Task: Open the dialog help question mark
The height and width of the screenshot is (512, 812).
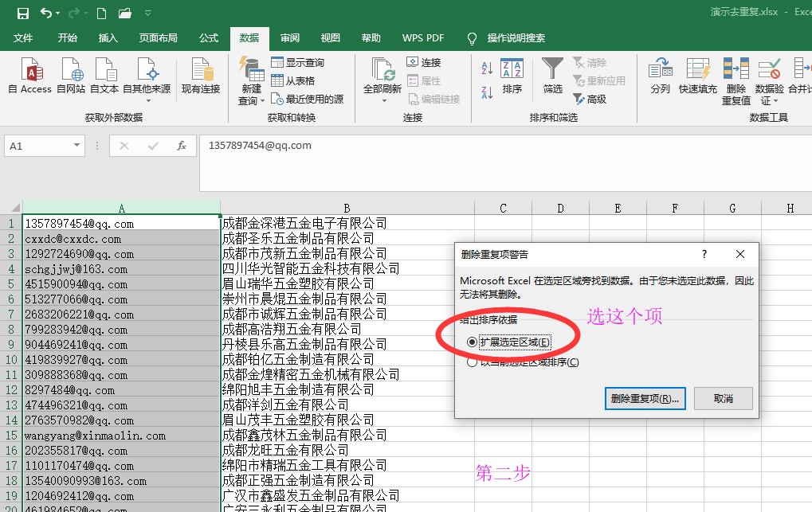Action: coord(704,254)
